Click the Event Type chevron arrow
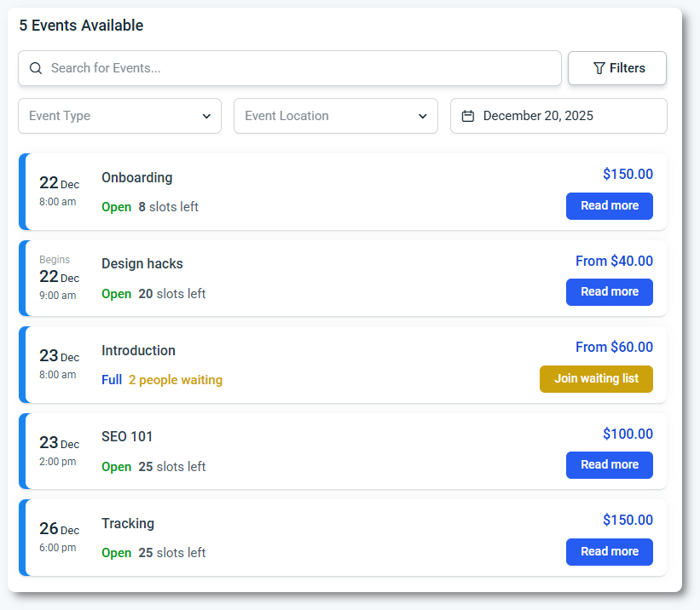This screenshot has width=700, height=610. click(206, 117)
